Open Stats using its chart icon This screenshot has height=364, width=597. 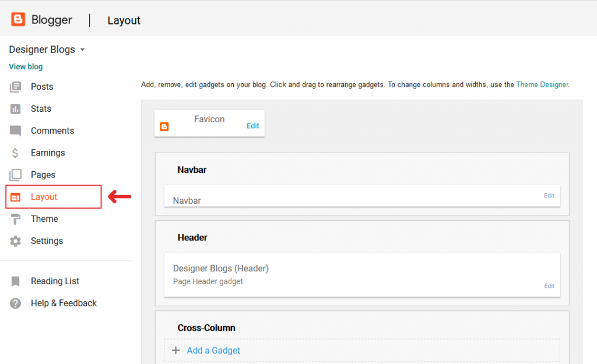(x=17, y=108)
